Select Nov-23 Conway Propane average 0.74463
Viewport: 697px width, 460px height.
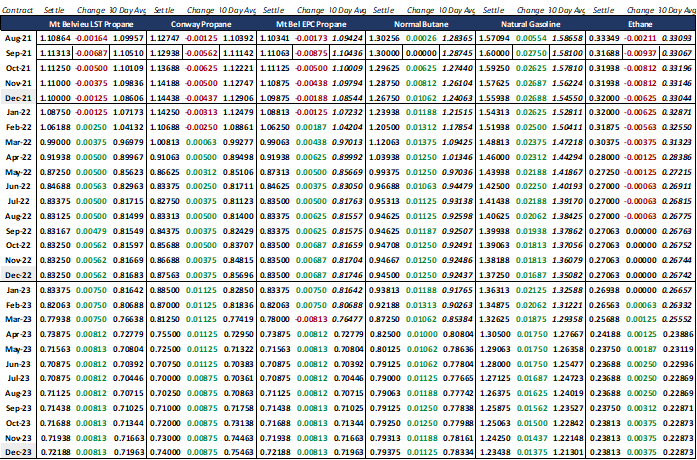(x=238, y=437)
